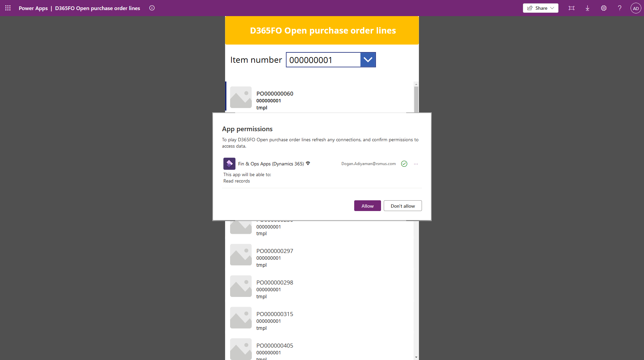
Task: Click the green connection status checkmark
Action: 404,164
